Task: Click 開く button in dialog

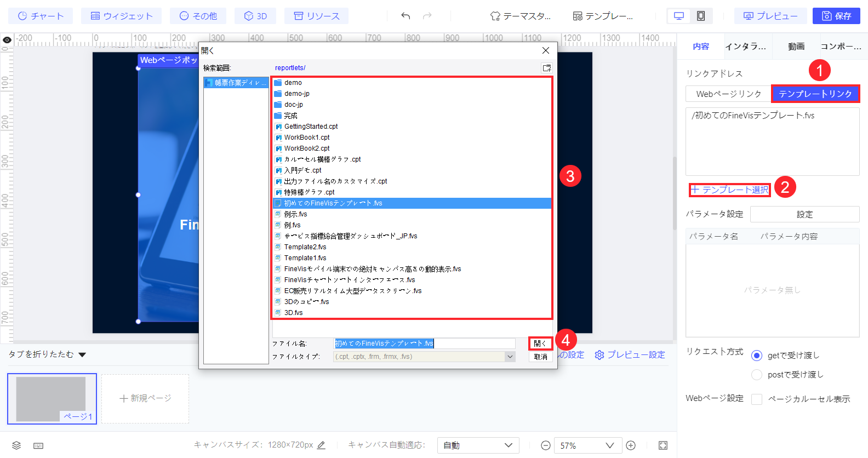Action: pos(540,343)
